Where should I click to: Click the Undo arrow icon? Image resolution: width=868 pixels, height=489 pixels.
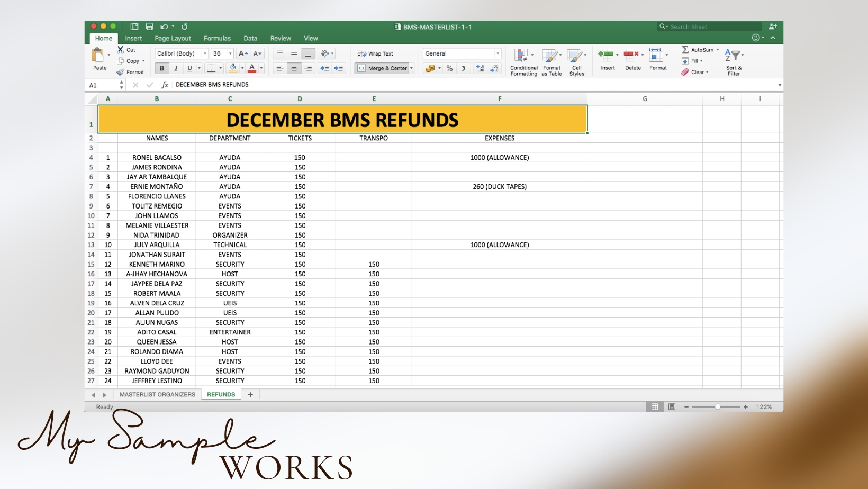point(164,26)
